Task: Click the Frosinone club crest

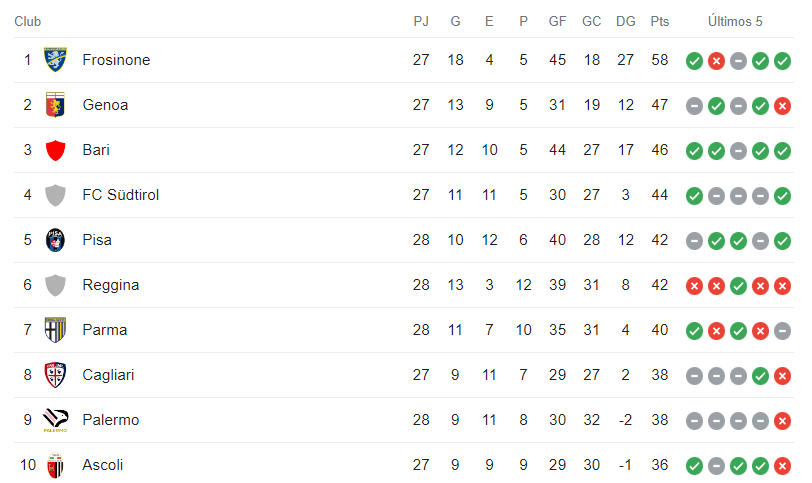Action: [x=55, y=60]
